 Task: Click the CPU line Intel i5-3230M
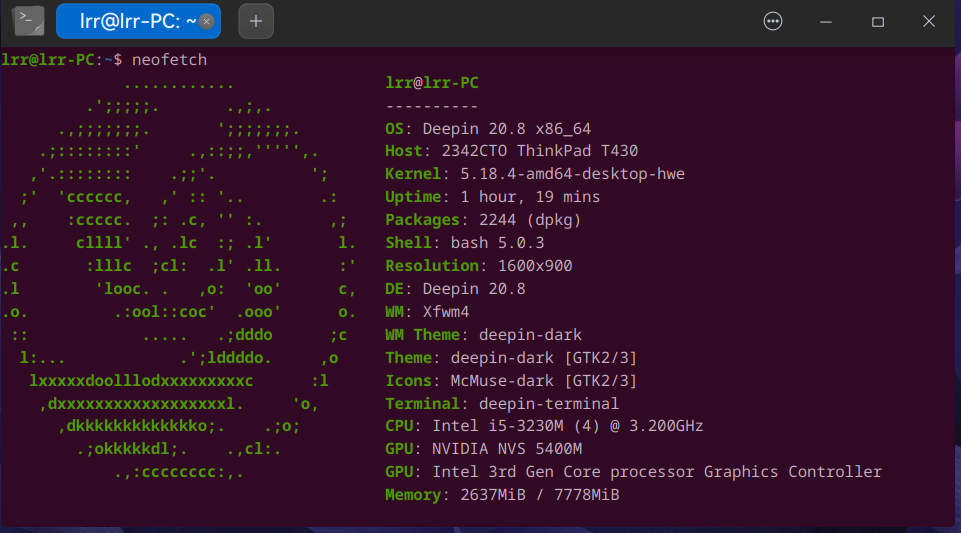click(544, 426)
